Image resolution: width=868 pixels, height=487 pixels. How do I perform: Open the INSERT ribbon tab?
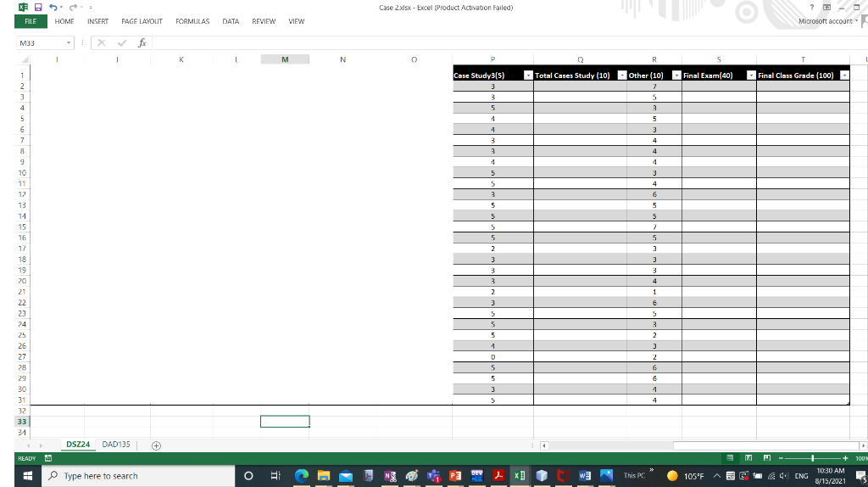97,21
